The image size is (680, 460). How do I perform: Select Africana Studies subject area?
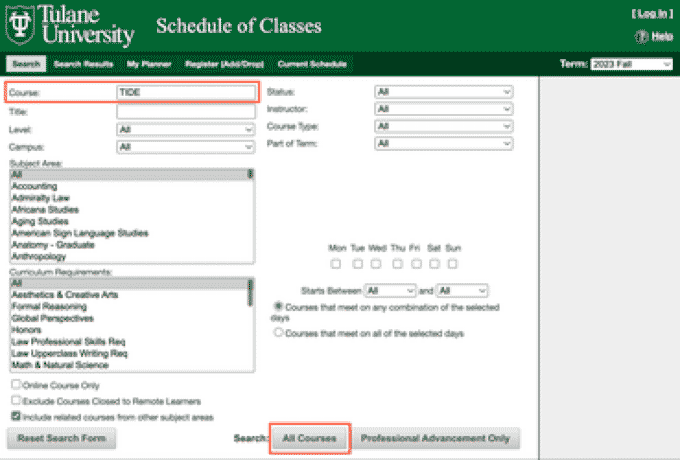(x=129, y=210)
